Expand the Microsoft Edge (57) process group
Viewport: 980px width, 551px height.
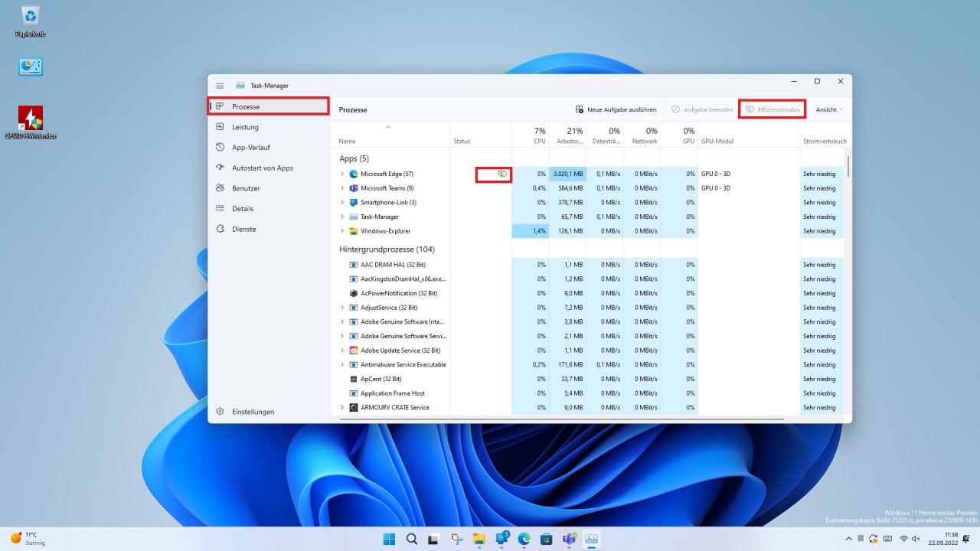click(x=342, y=174)
